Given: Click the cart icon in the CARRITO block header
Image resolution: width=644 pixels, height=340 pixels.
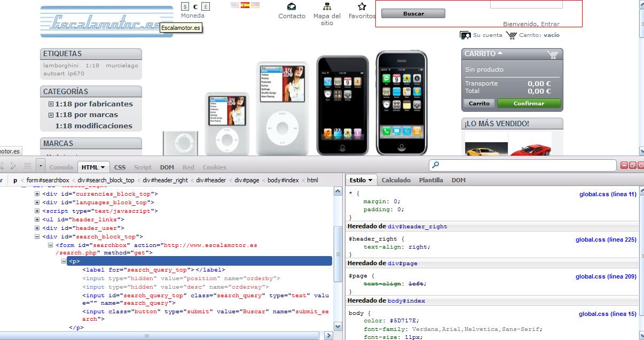Looking at the screenshot, I should click(x=553, y=54).
